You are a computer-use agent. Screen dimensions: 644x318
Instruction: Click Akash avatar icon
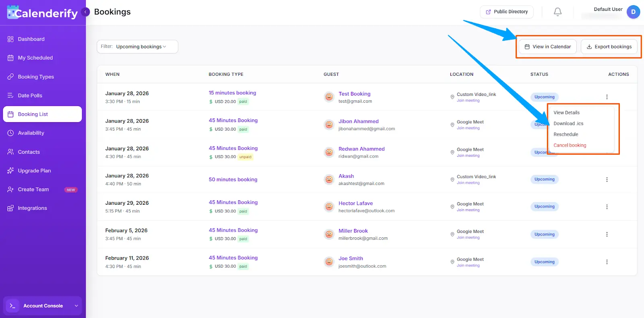click(329, 180)
